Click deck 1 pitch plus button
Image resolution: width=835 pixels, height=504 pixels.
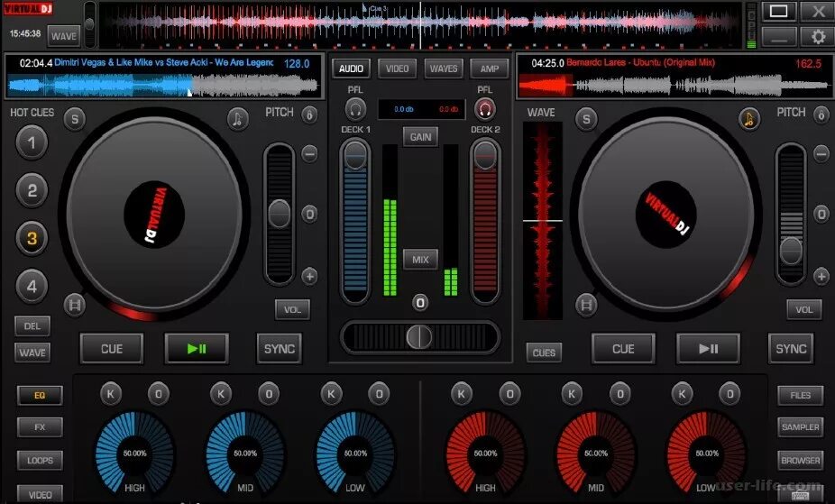[309, 276]
